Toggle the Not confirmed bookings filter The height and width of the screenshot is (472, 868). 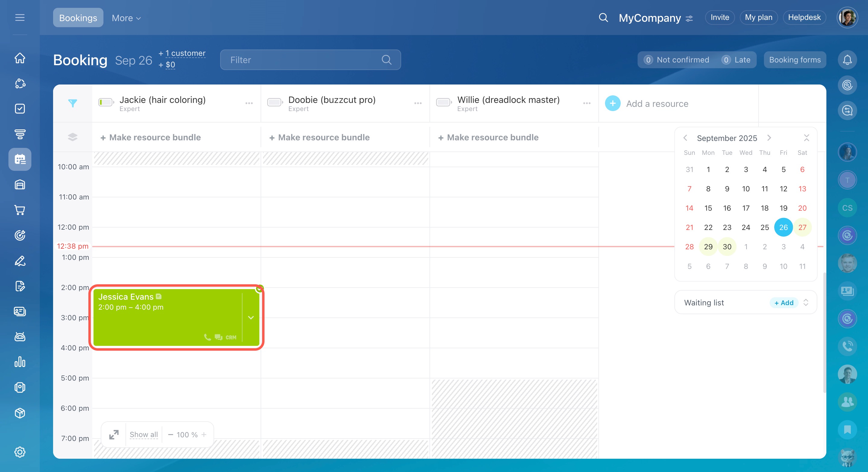[676, 60]
